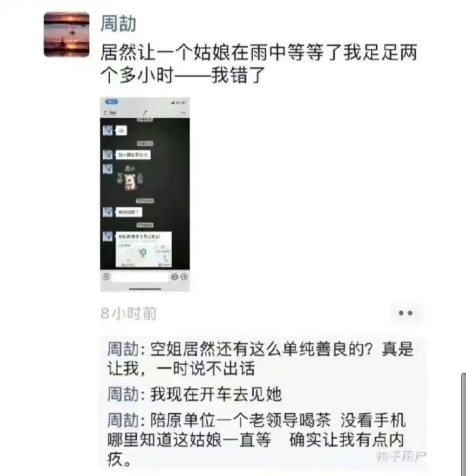
Task: Open the 周劼 username above the post
Action: (x=119, y=23)
